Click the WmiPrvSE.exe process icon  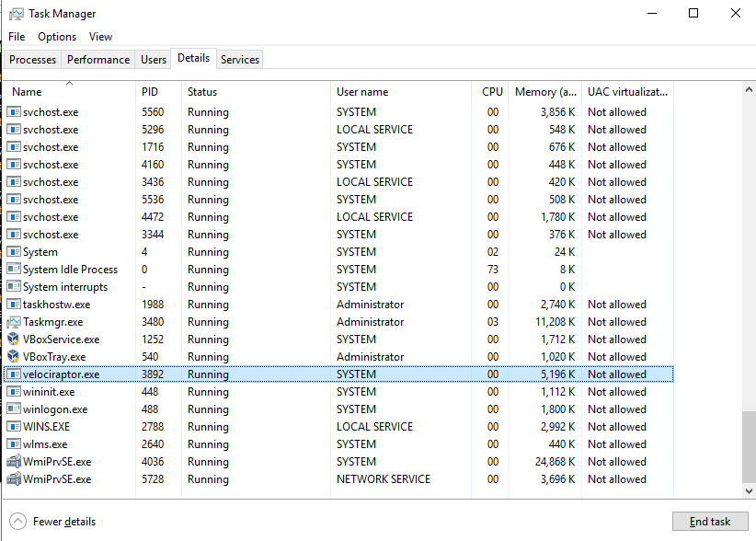tap(13, 461)
